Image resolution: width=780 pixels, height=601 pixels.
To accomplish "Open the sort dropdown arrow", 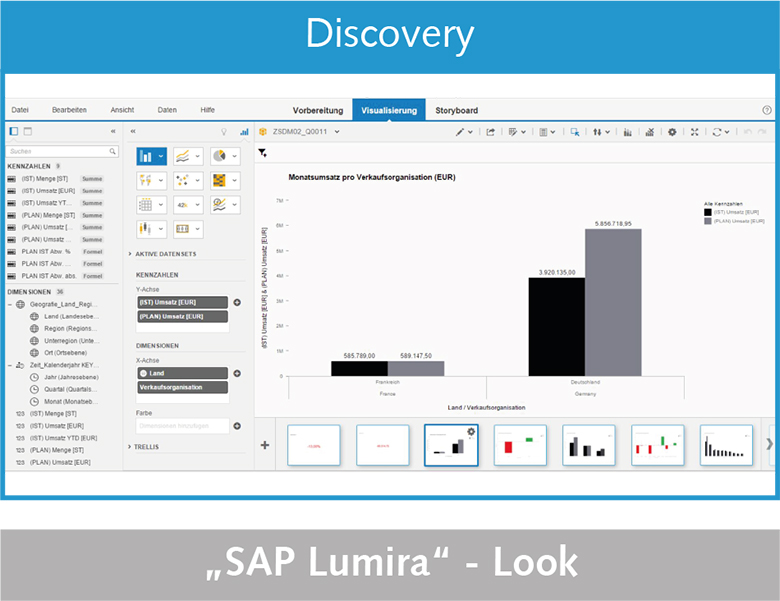I will coord(607,132).
